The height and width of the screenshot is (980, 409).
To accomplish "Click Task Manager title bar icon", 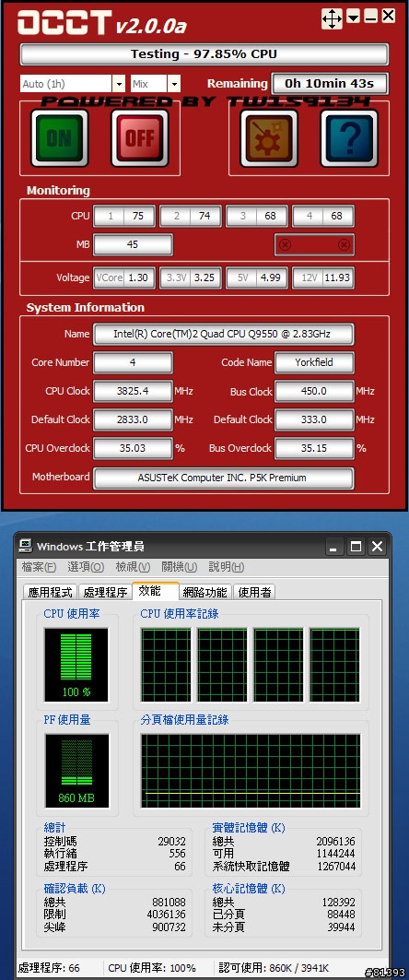I will point(26,547).
